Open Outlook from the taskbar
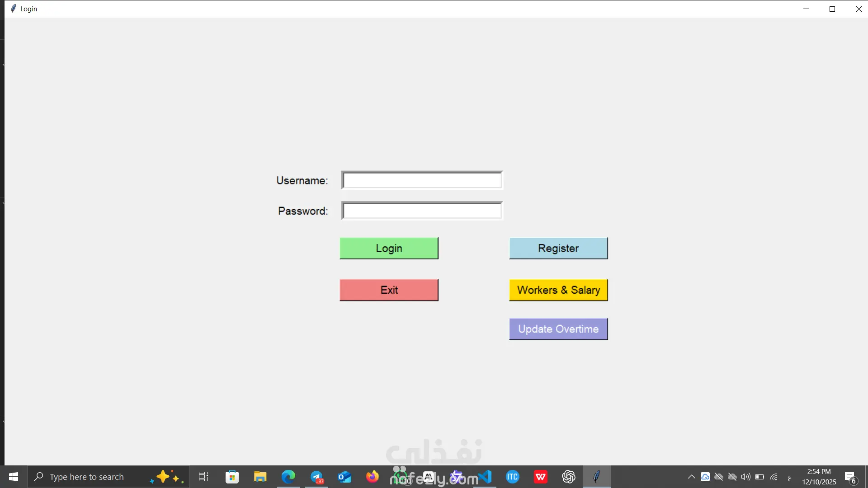Viewport: 868px width, 488px height. point(344,477)
